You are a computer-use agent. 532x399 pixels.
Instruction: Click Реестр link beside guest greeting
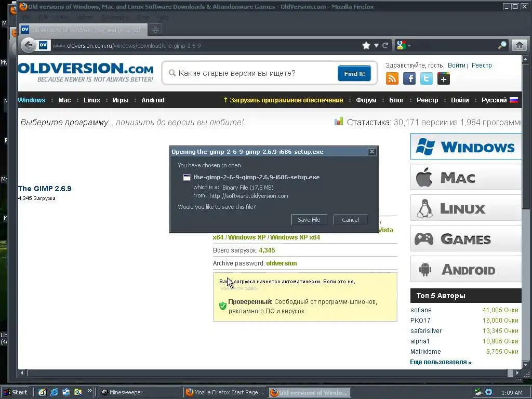point(482,65)
